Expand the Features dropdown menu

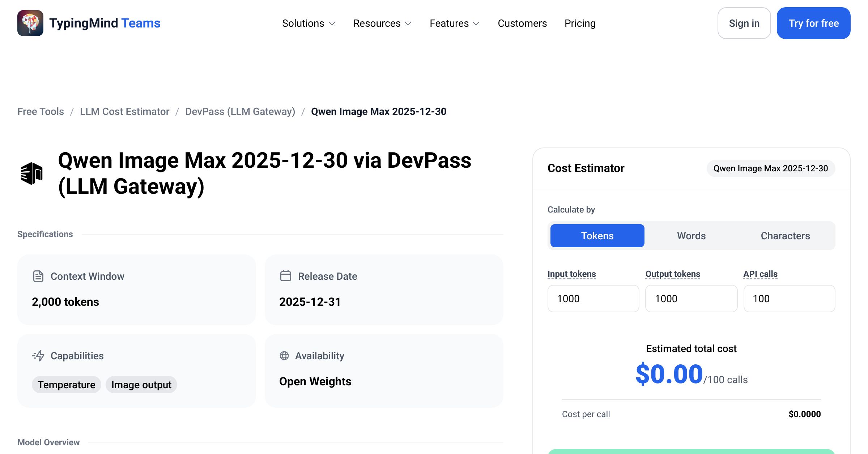click(455, 23)
